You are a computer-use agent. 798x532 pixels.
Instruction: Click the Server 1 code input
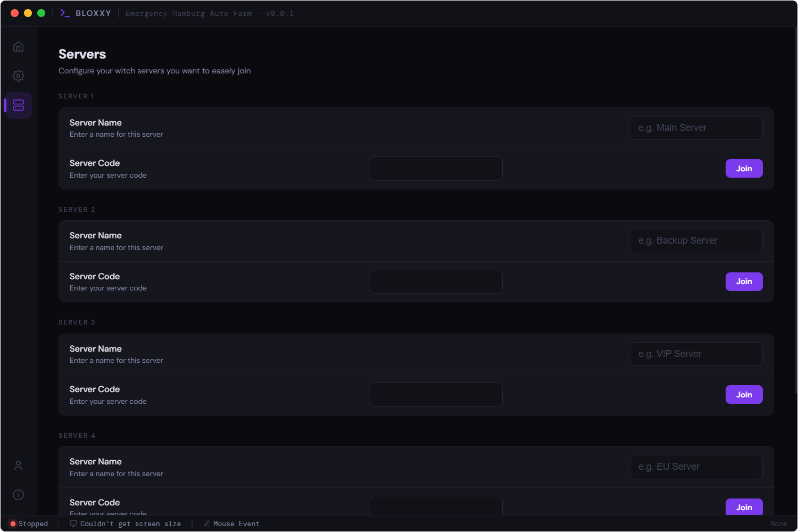(x=436, y=169)
